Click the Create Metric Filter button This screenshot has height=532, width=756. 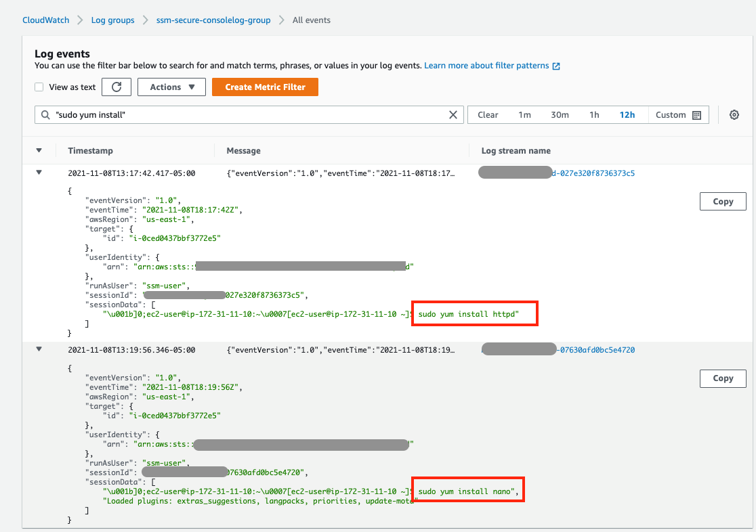(x=265, y=87)
